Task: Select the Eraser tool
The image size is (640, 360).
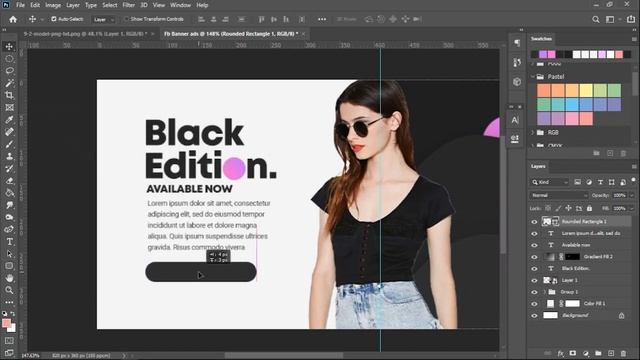Action: point(9,180)
